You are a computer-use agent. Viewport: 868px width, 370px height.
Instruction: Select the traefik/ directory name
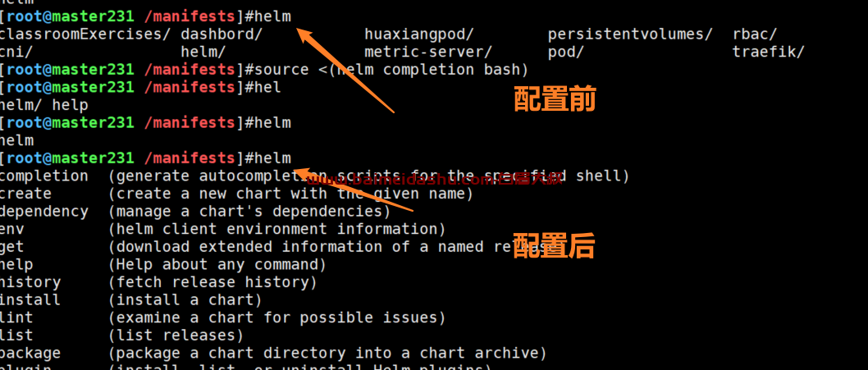click(769, 52)
